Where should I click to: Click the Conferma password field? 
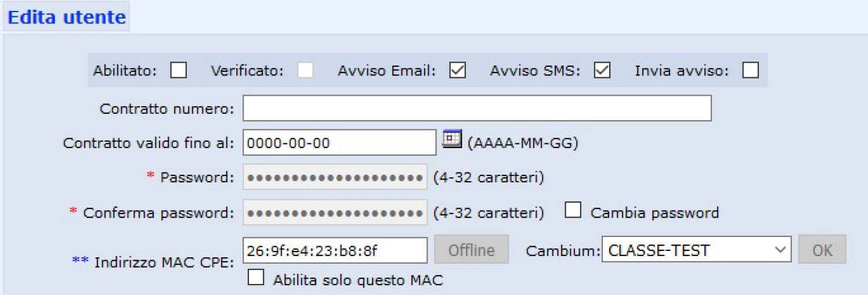[x=335, y=213]
